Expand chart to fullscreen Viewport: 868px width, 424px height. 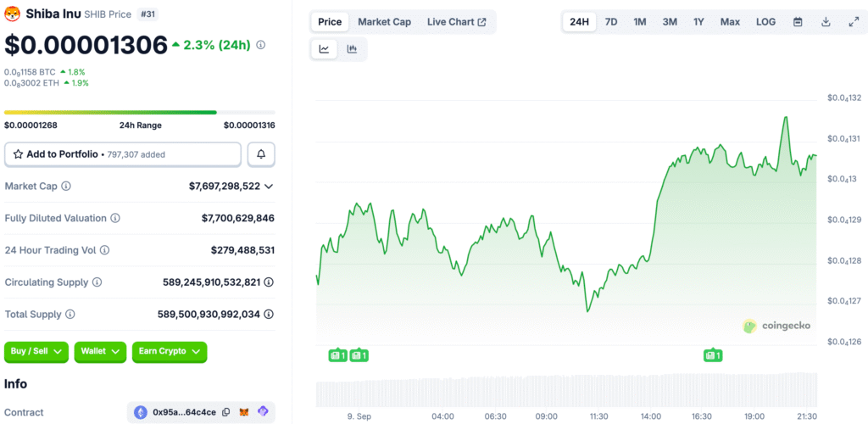click(x=853, y=22)
